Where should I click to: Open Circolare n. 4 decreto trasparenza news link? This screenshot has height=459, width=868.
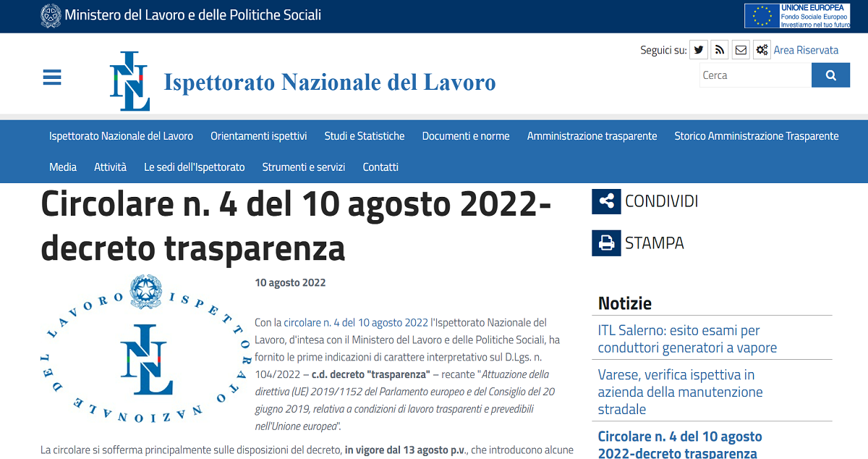pyautogui.click(x=680, y=445)
